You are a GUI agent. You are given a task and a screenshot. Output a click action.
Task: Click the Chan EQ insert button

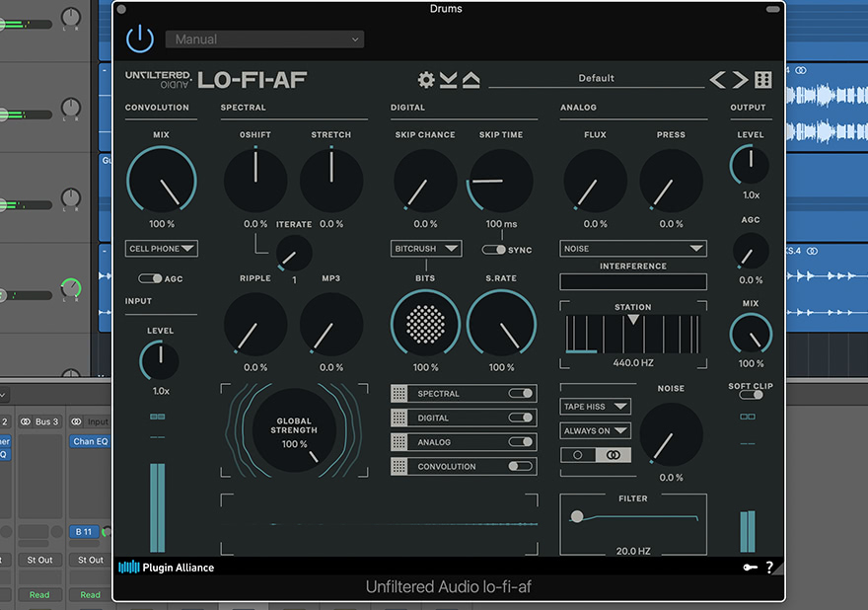click(90, 441)
